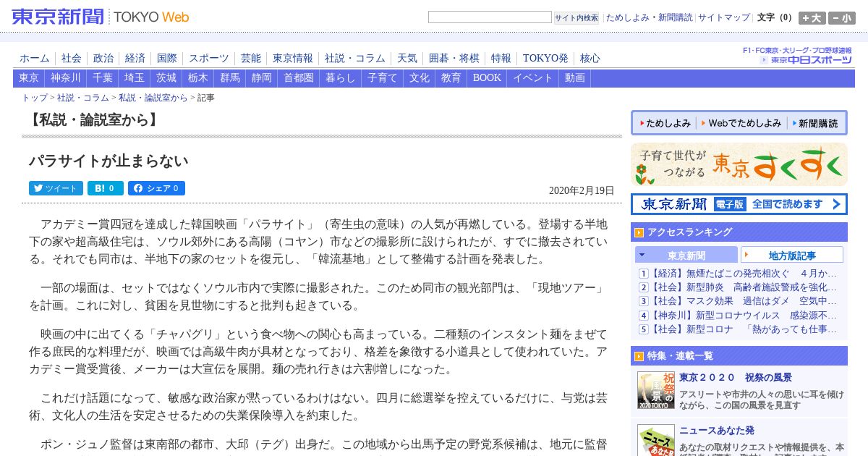
Task: Open 囲碁・将棋 section in navigation
Action: click(x=454, y=58)
